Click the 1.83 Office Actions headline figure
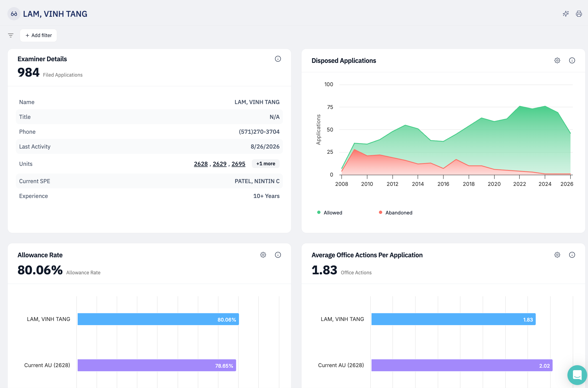The image size is (588, 388). (x=324, y=270)
